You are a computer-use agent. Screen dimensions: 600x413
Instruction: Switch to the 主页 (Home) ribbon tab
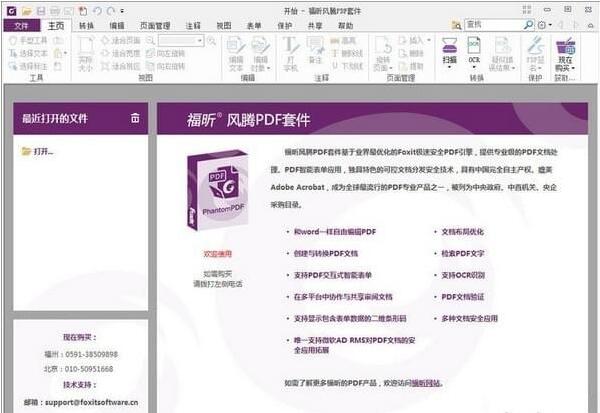[56, 26]
